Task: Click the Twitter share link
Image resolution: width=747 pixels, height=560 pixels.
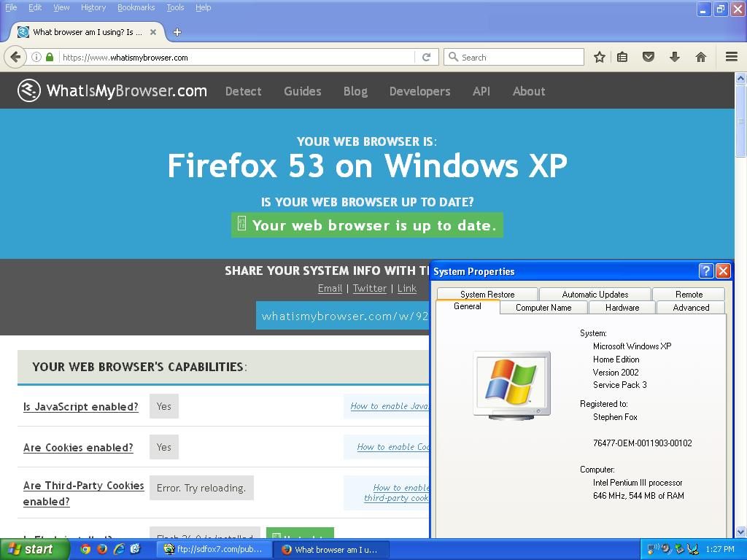Action: pyautogui.click(x=370, y=288)
